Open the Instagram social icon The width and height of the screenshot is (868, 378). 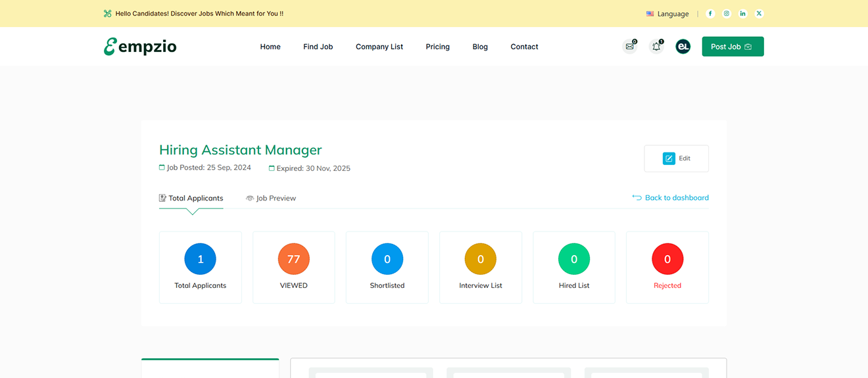coord(727,13)
